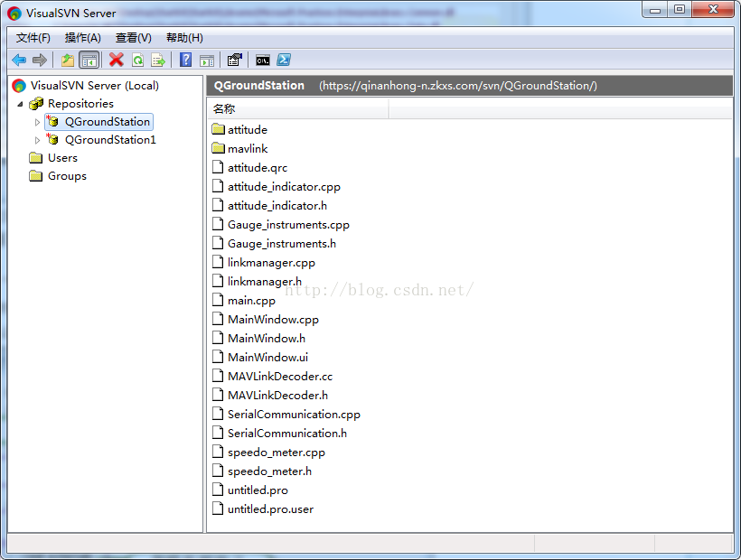Open the 文件(F) menu
Image resolution: width=741 pixels, height=560 pixels.
[33, 38]
